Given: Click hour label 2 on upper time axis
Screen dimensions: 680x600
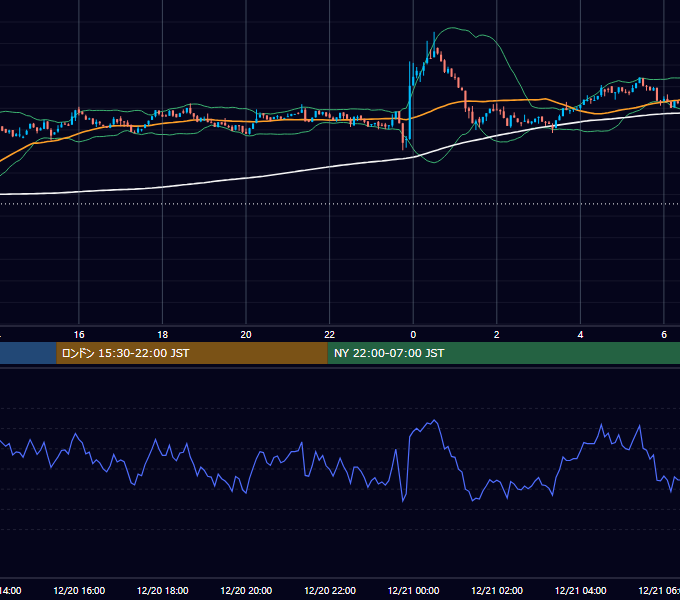Looking at the screenshot, I should (x=497, y=335).
